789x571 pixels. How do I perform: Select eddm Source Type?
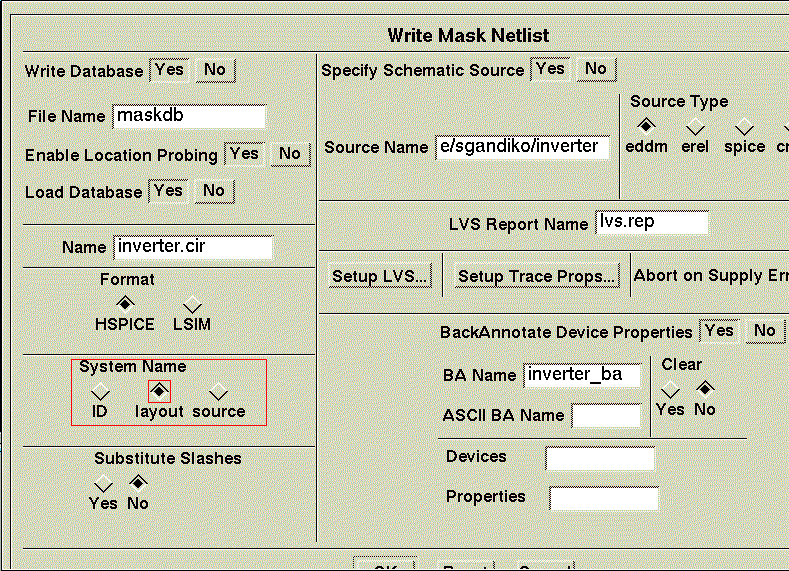click(646, 126)
